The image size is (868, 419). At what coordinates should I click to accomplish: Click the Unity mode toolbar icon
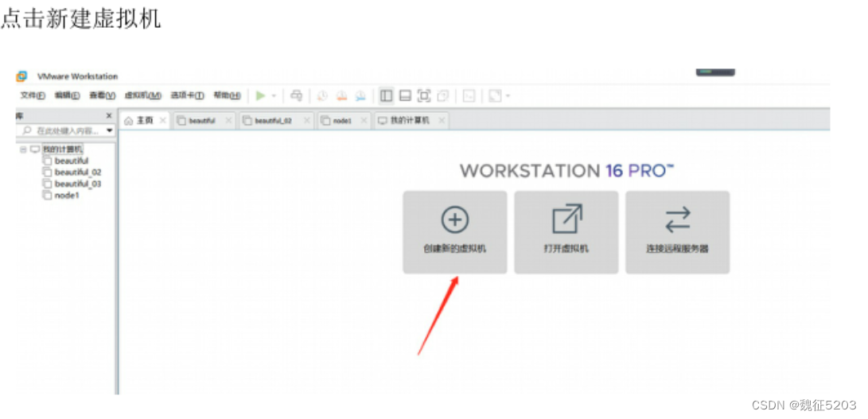(443, 95)
